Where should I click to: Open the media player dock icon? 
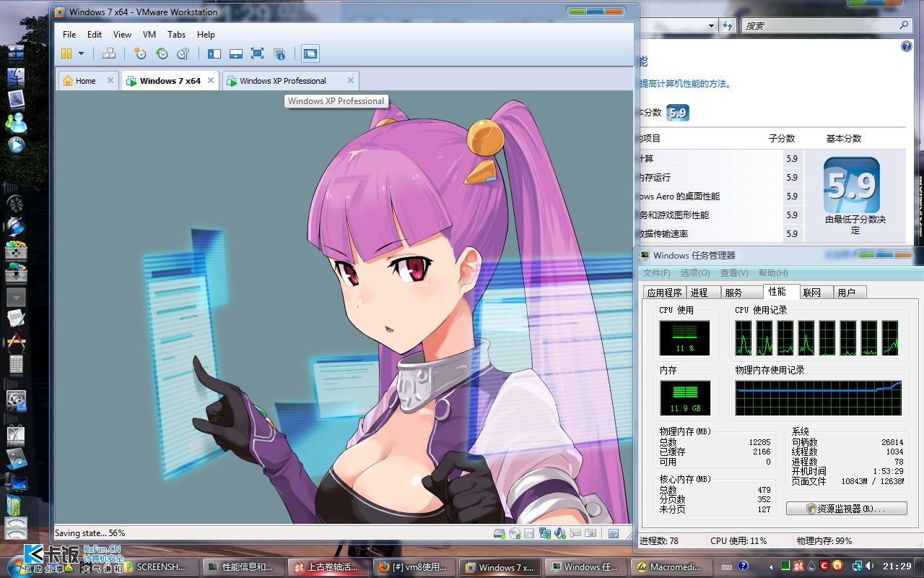pos(16,145)
